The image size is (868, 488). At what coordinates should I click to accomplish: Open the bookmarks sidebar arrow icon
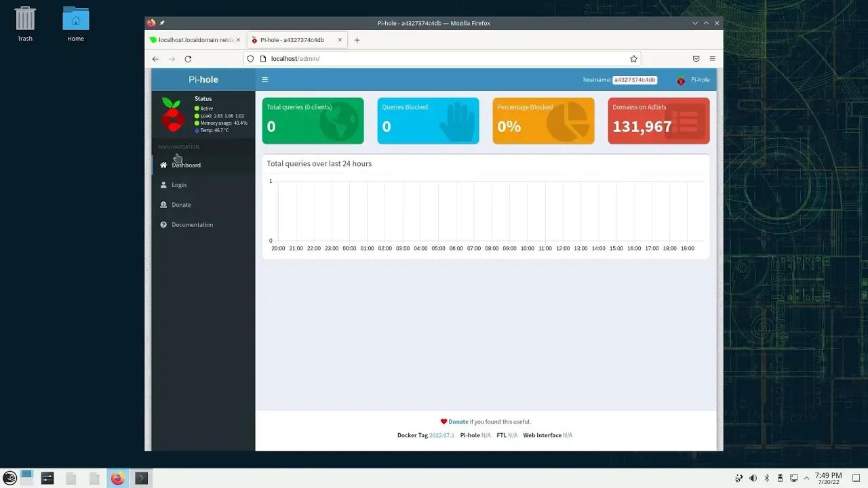point(696,58)
